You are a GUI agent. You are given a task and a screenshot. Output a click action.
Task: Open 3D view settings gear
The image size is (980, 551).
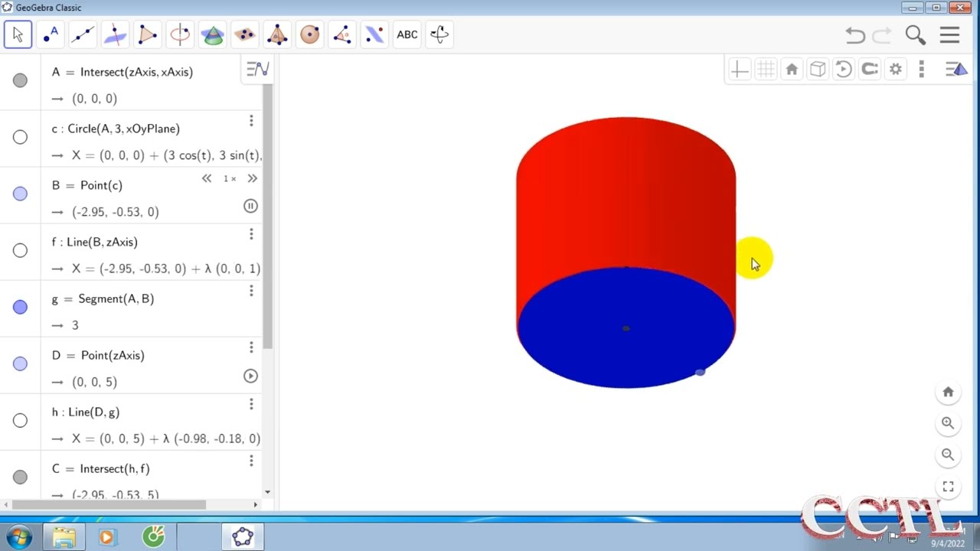point(896,70)
